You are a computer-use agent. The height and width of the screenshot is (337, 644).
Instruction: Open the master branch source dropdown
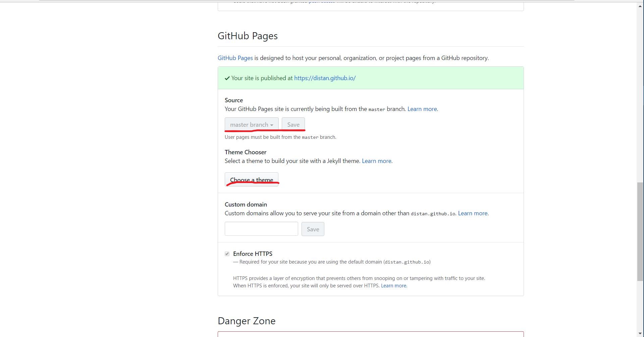click(x=252, y=124)
